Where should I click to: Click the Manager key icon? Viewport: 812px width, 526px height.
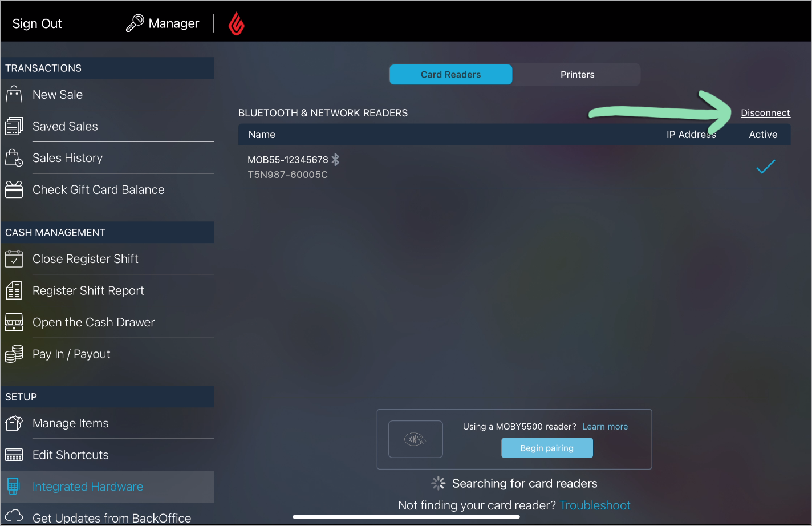point(135,23)
